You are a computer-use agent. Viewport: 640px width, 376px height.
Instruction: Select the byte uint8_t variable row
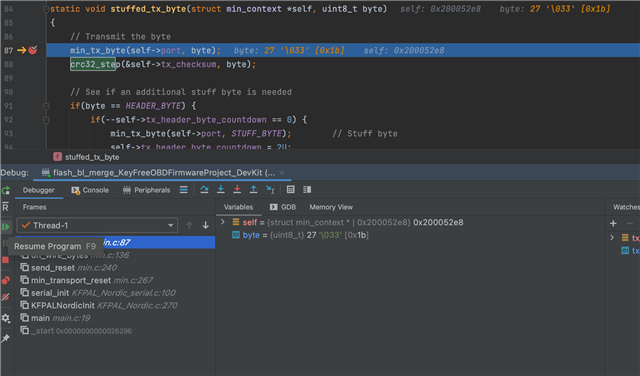tap(410, 235)
